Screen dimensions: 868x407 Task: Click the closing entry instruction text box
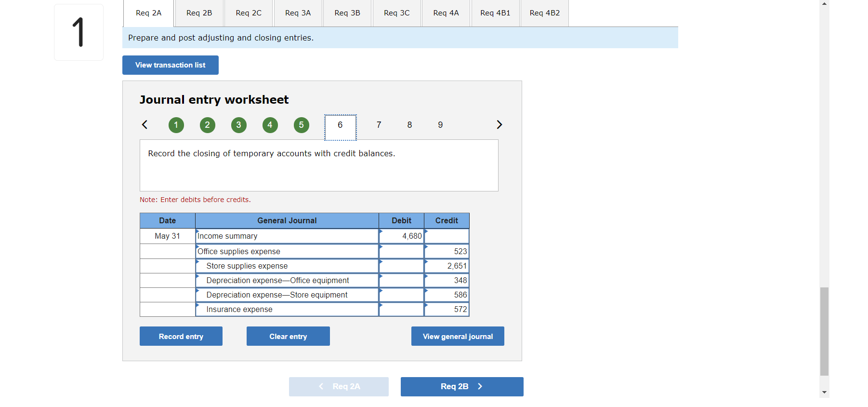(319, 165)
